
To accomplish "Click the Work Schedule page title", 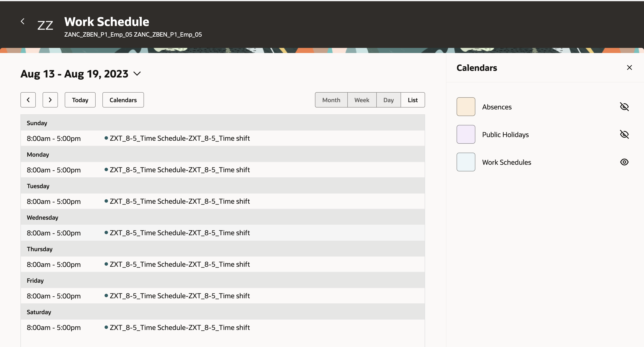I will tap(106, 21).
